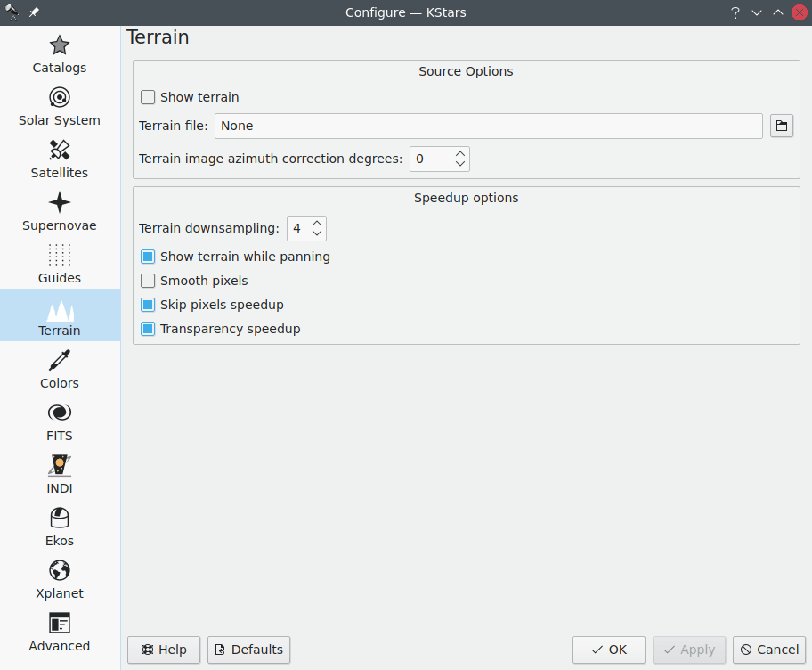The image size is (812, 670).
Task: Click the Terrain file text field
Action: pyautogui.click(x=488, y=126)
